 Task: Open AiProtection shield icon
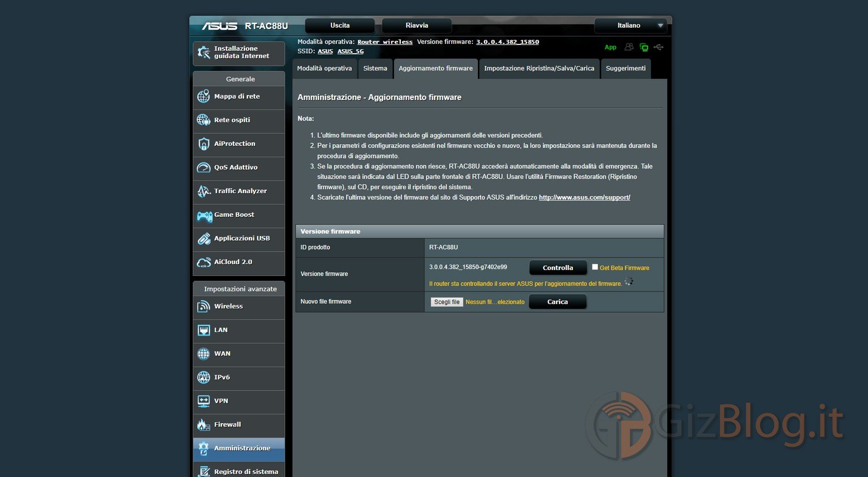pos(203,144)
